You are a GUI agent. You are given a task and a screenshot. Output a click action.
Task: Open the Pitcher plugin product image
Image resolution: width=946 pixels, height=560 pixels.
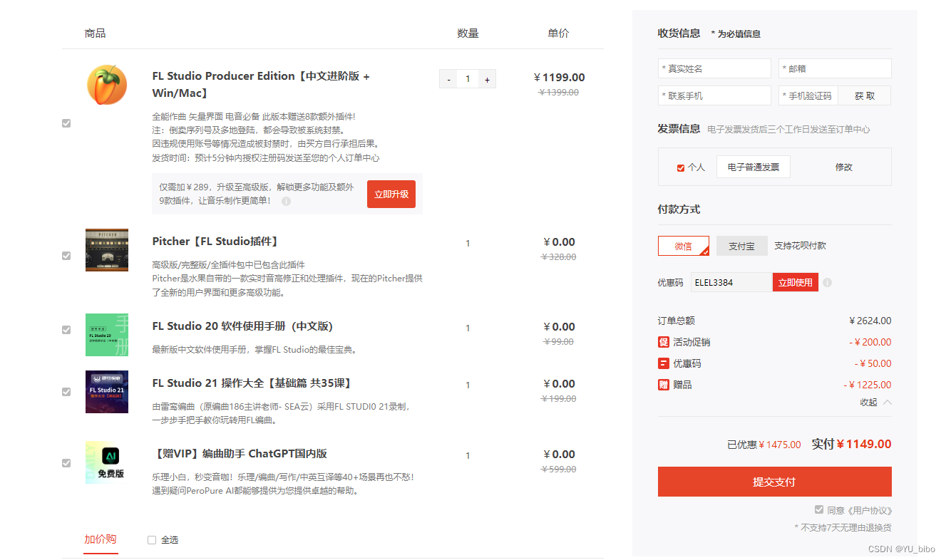click(107, 249)
